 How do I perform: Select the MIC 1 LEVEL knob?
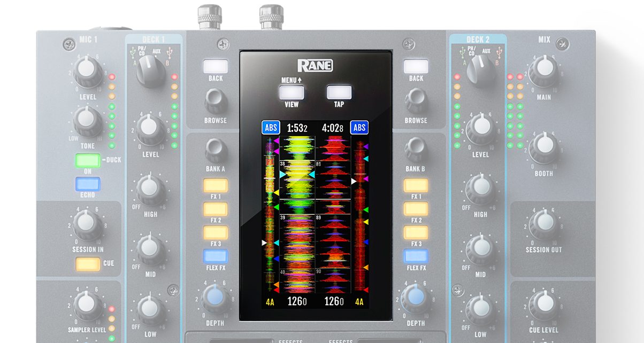88,72
